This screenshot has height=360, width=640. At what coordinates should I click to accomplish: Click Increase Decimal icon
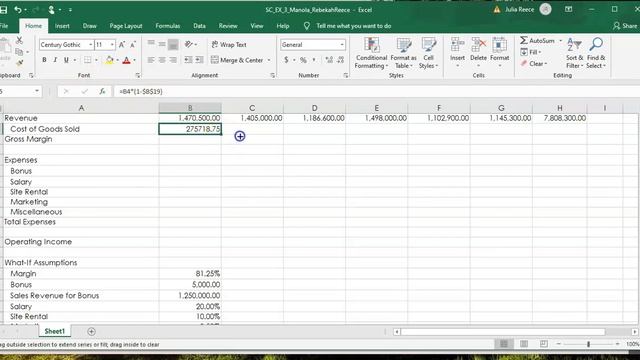point(329,60)
